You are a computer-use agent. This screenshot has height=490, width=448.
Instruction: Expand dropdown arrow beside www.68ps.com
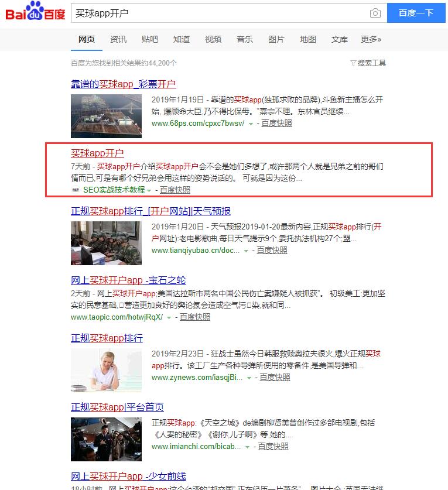click(x=251, y=124)
